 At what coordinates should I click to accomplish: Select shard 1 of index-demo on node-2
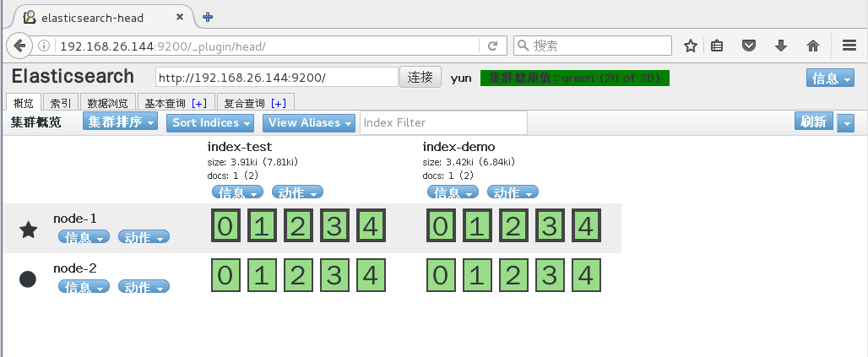pyautogui.click(x=476, y=276)
